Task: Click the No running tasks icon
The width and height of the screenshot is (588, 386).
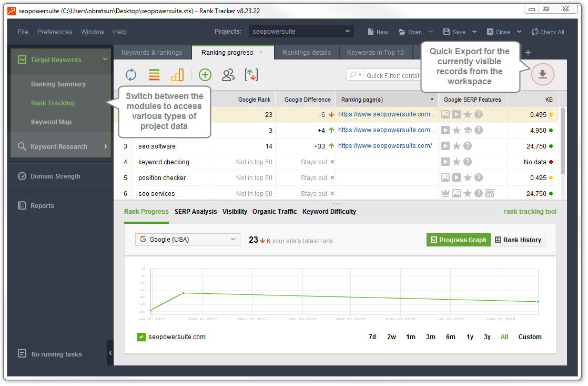Action: (22, 354)
